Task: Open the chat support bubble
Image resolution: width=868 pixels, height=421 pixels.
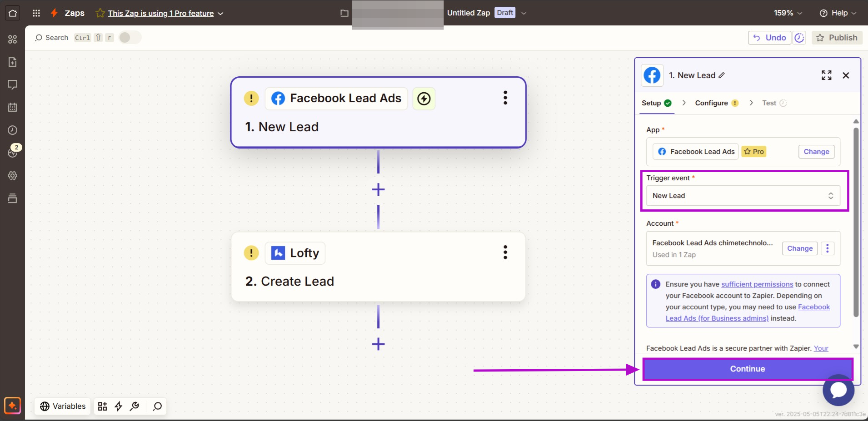Action: point(838,390)
